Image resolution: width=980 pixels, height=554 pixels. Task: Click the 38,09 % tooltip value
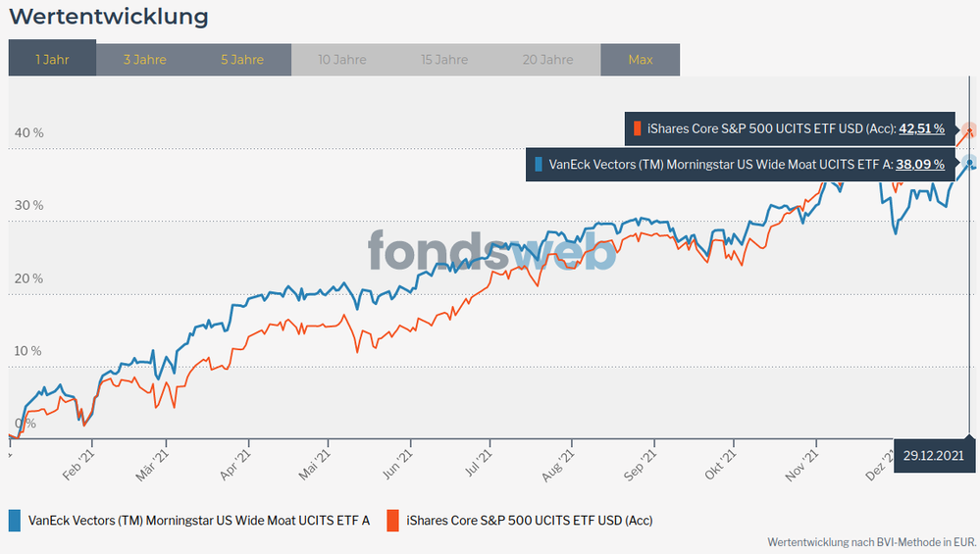921,165
